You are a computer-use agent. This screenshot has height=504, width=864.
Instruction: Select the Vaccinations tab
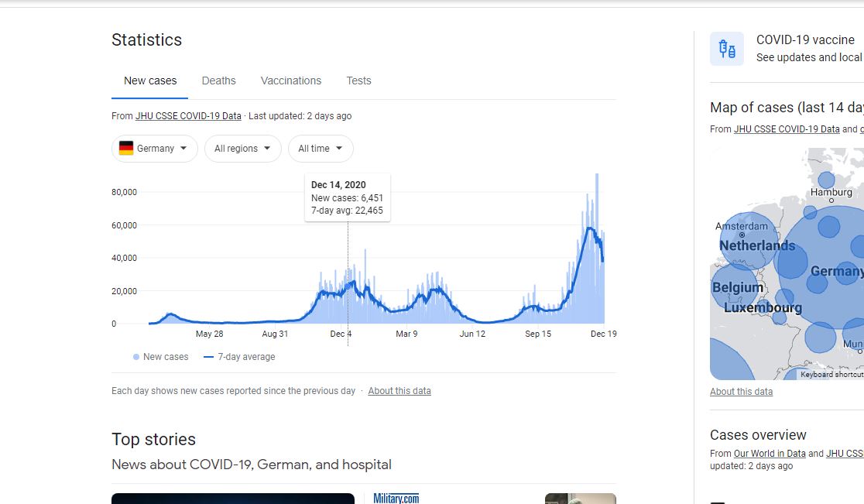[290, 81]
